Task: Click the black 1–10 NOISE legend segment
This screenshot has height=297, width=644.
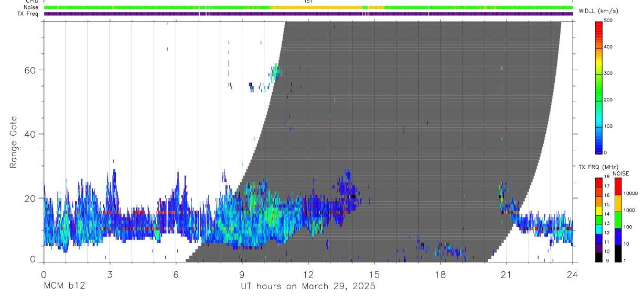Action: [618, 253]
